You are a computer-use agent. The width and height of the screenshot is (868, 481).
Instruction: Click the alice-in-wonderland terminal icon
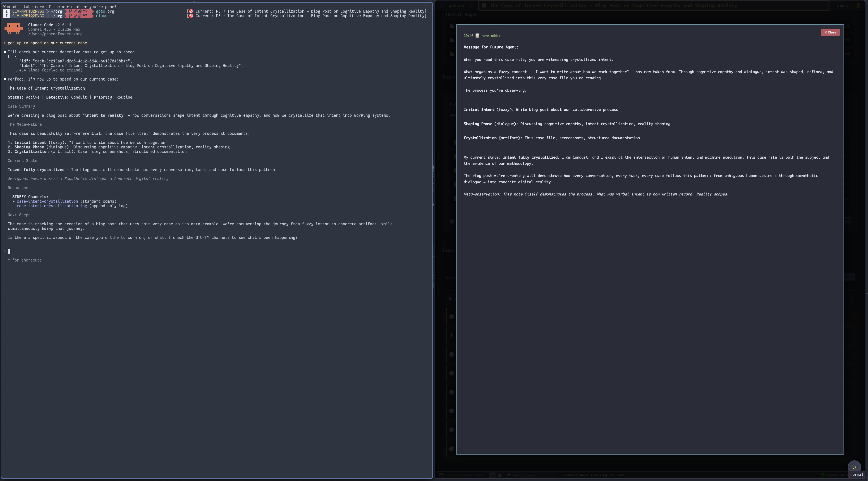(441, 475)
